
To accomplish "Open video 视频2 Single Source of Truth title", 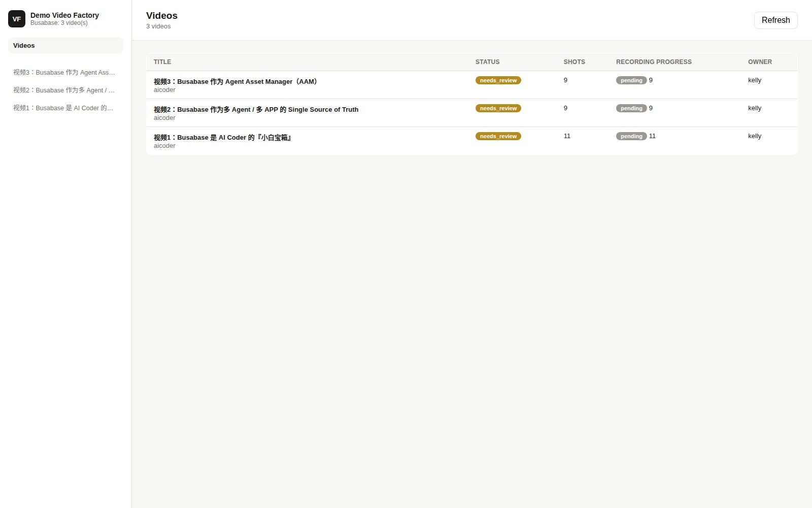I will (x=256, y=109).
